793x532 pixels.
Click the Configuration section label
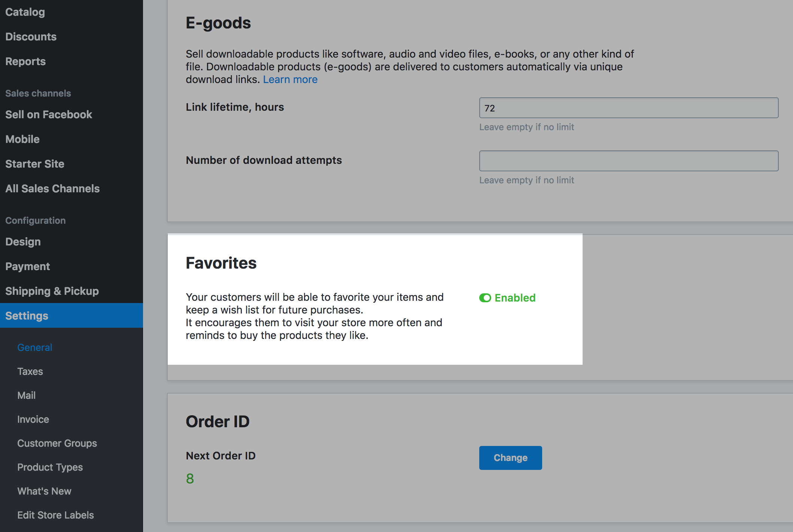pyautogui.click(x=35, y=220)
